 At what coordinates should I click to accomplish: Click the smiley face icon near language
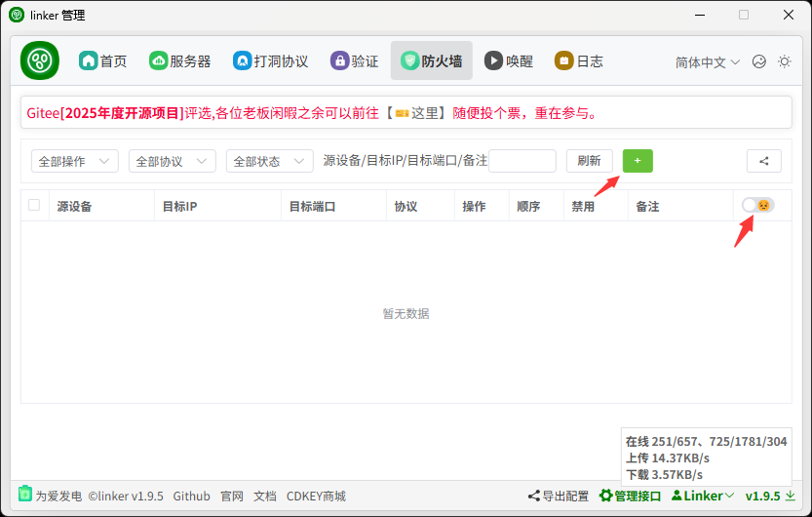(x=759, y=61)
